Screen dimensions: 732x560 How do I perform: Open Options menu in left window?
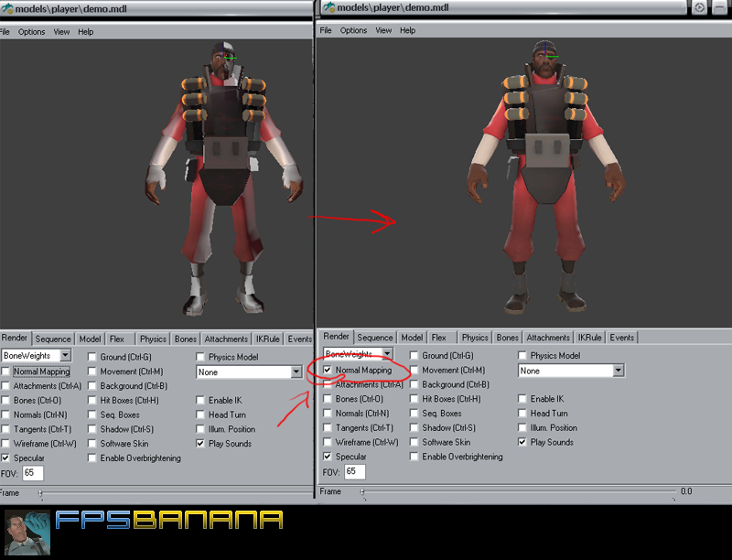[x=31, y=32]
